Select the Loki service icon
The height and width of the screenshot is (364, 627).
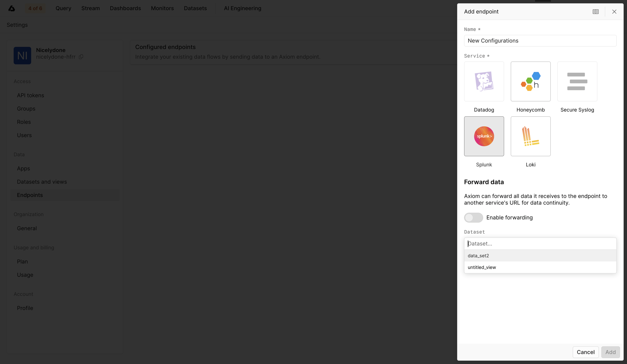pos(531,136)
